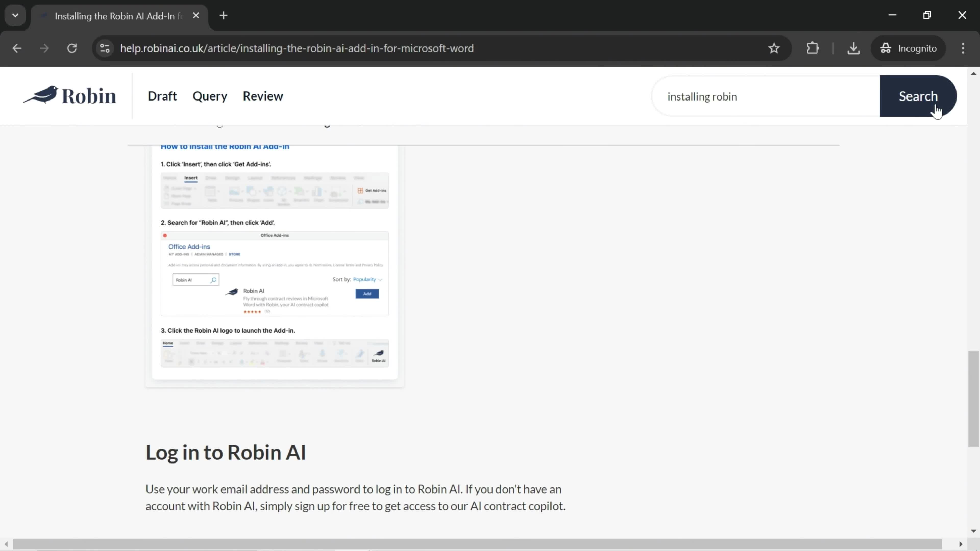Viewport: 980px width, 551px height.
Task: Open the site information icon in address bar
Action: [105, 48]
